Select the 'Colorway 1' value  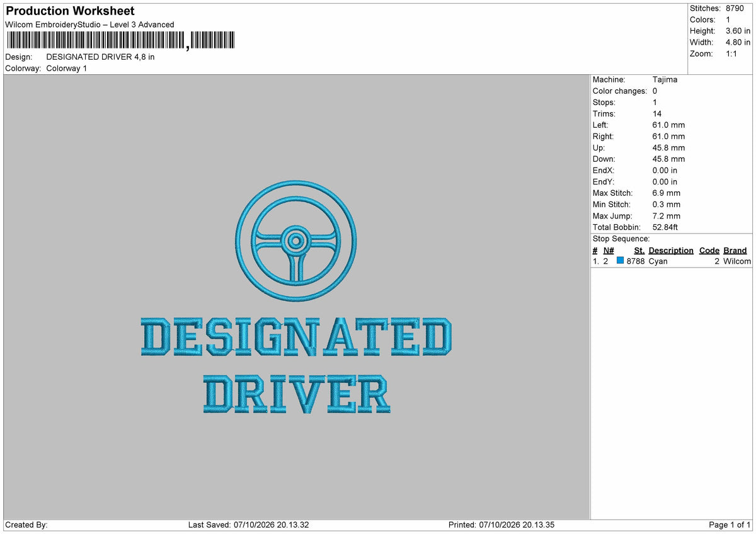coord(67,68)
